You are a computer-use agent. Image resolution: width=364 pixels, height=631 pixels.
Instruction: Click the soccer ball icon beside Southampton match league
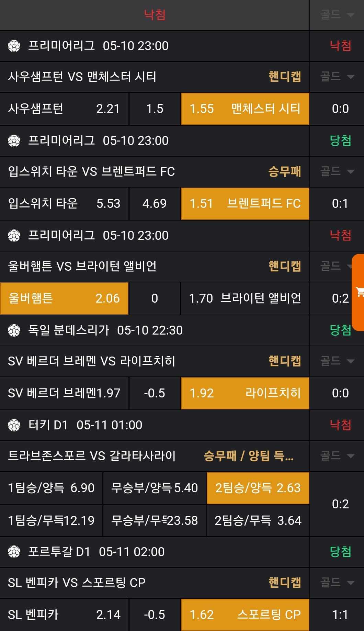coord(14,46)
